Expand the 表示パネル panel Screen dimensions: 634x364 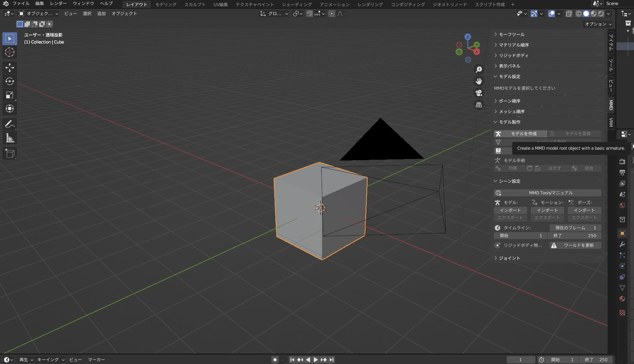pyautogui.click(x=548, y=66)
